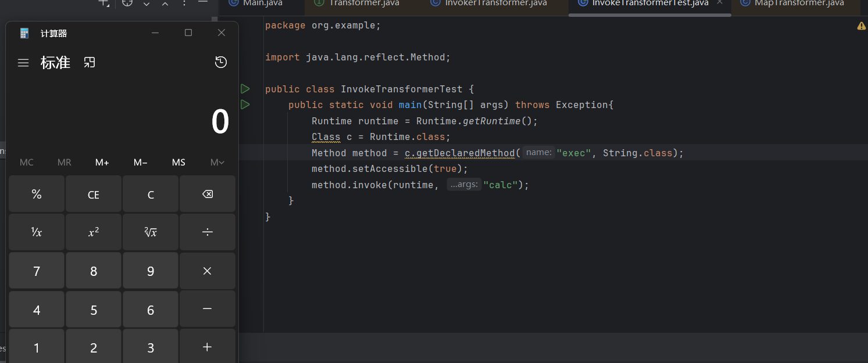868x363 pixels.
Task: Click the square root function button
Action: point(151,232)
